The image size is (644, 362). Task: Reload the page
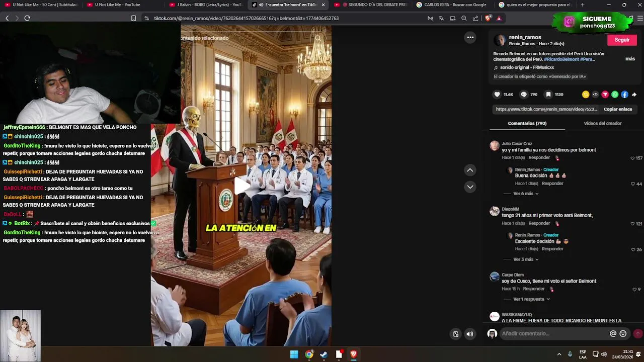(27, 18)
